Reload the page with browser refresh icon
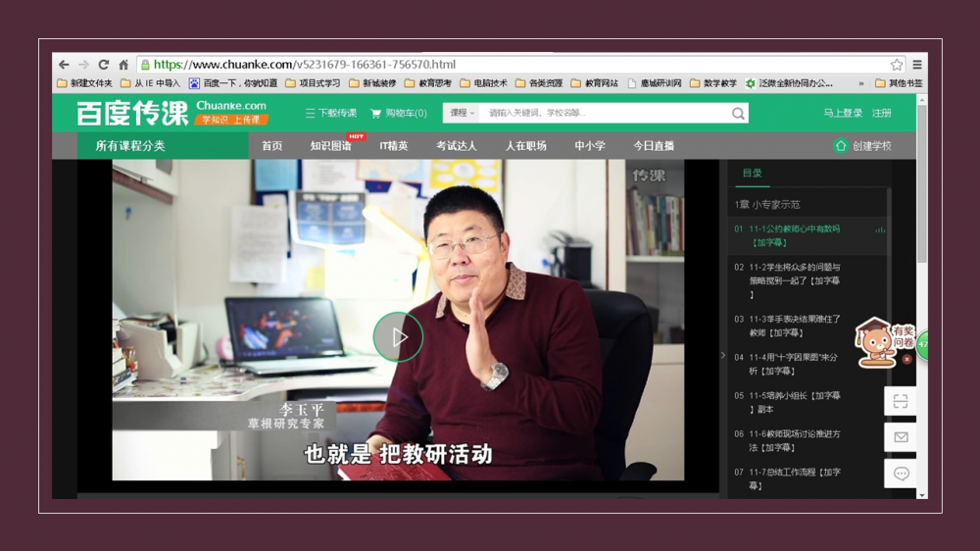Image resolution: width=980 pixels, height=551 pixels. click(104, 65)
